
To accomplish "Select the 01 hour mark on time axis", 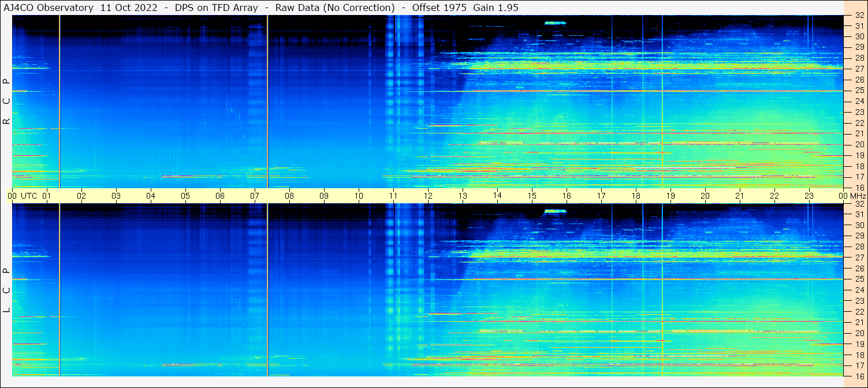I will point(47,196).
